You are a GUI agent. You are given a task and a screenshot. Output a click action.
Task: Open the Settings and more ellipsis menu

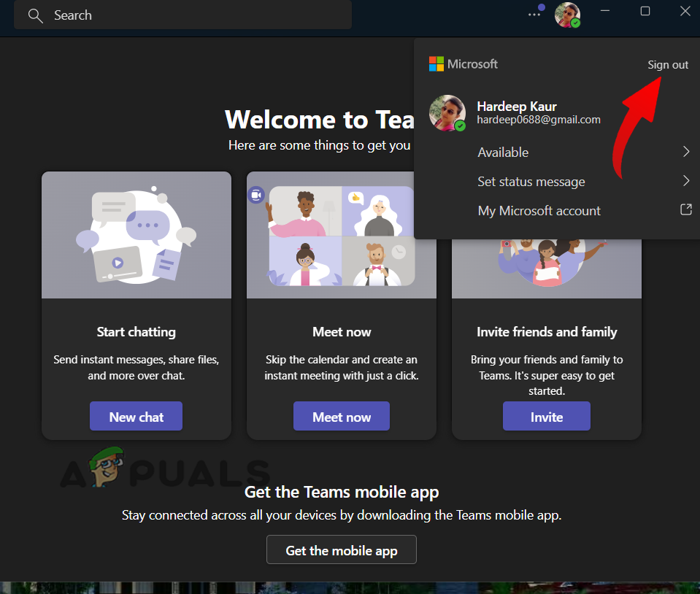click(534, 15)
